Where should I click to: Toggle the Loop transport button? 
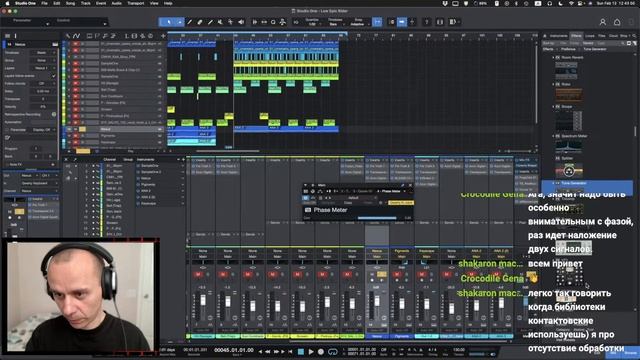(333, 351)
